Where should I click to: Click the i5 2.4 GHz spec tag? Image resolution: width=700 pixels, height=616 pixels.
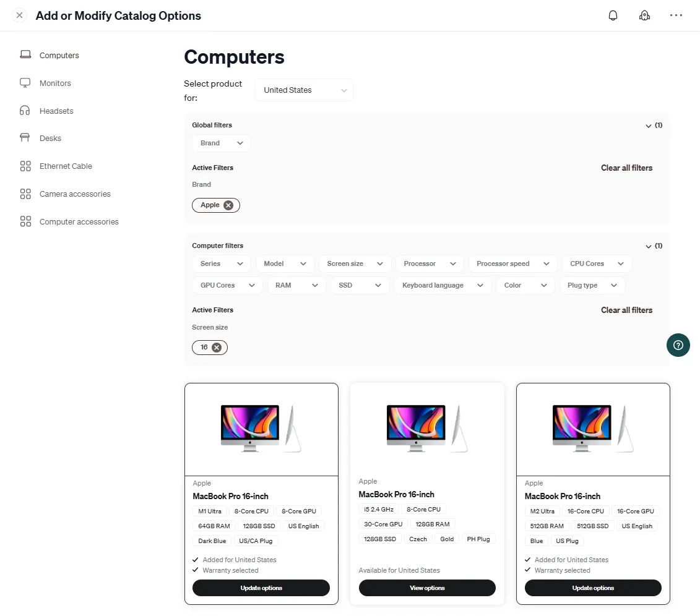click(379, 510)
